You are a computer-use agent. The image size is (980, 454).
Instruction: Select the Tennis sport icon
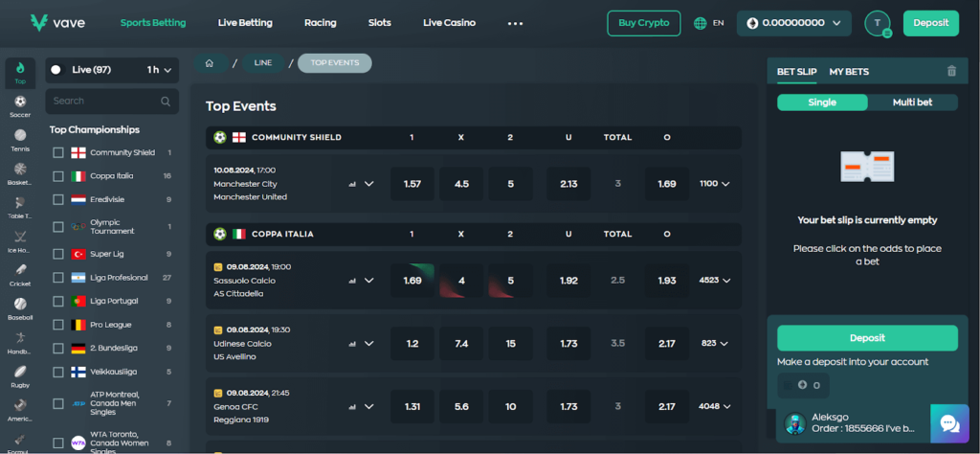click(x=20, y=135)
